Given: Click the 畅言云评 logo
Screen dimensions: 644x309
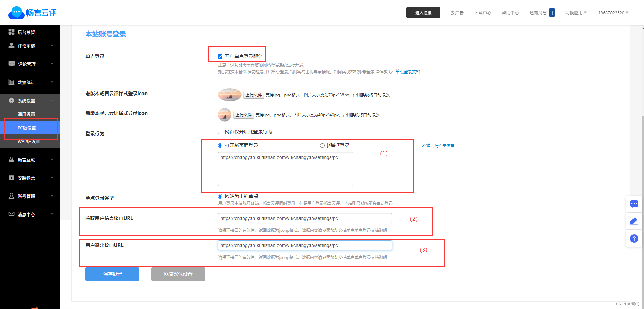Looking at the screenshot, I should pyautogui.click(x=32, y=13).
